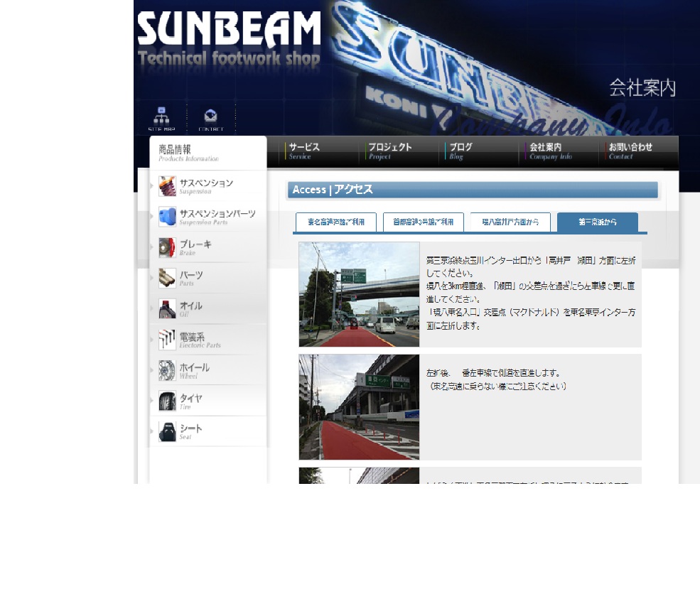Open second route photo with red lane
This screenshot has width=700, height=599.
359,407
